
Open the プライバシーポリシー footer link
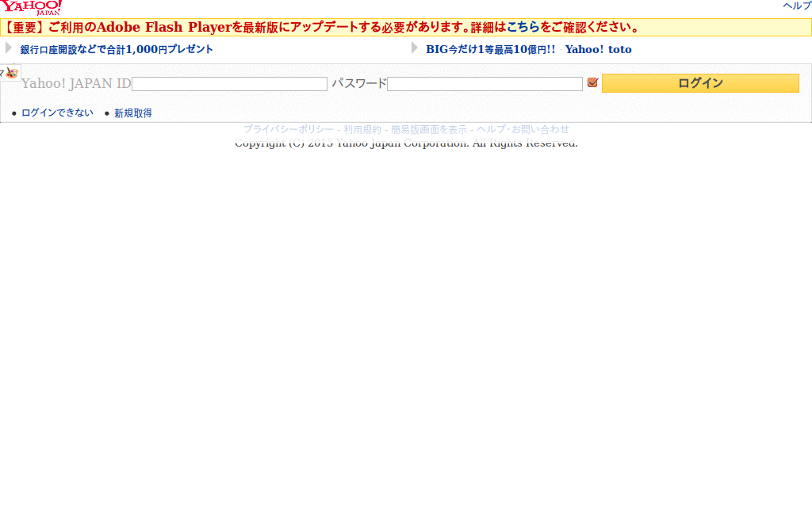click(289, 129)
